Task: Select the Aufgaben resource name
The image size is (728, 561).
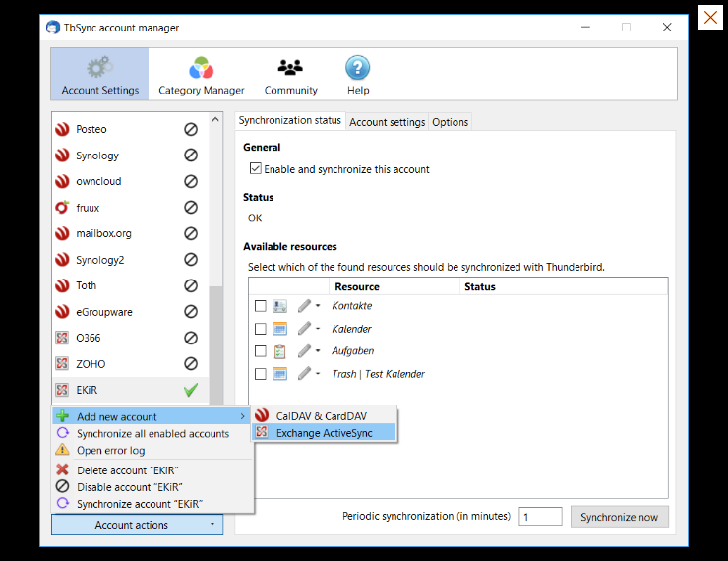Action: [x=353, y=351]
